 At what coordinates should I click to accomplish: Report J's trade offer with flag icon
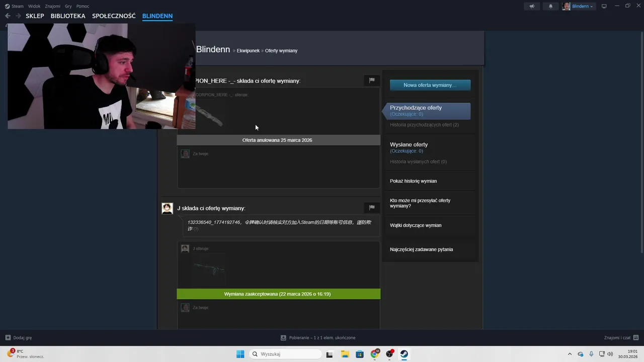pyautogui.click(x=372, y=207)
